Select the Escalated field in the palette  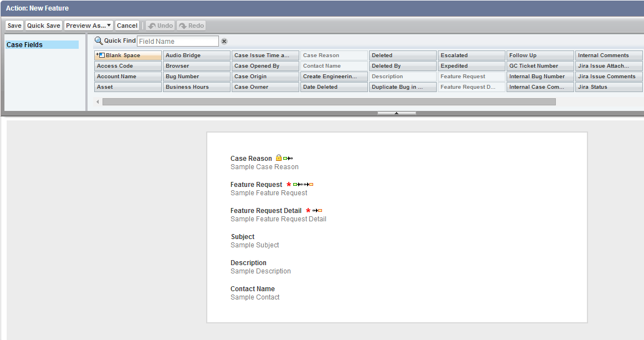[471, 55]
